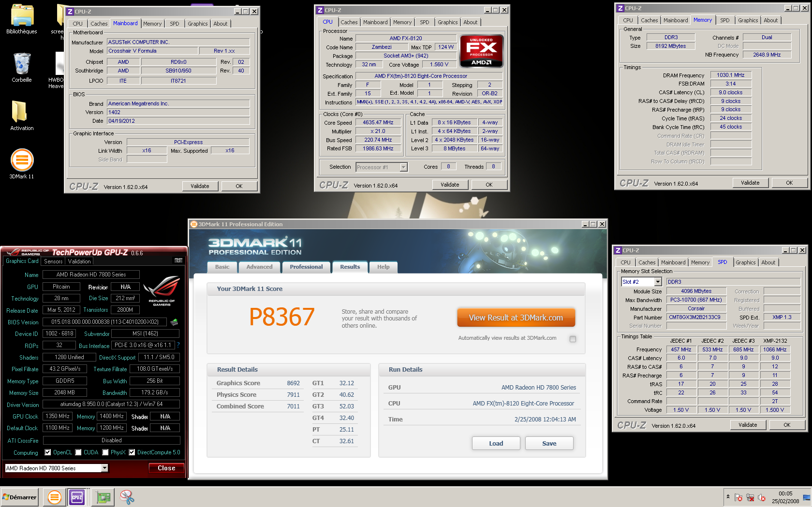This screenshot has height=507, width=812.
Task: Click the Driver Version field in GPU-Z
Action: (x=111, y=404)
